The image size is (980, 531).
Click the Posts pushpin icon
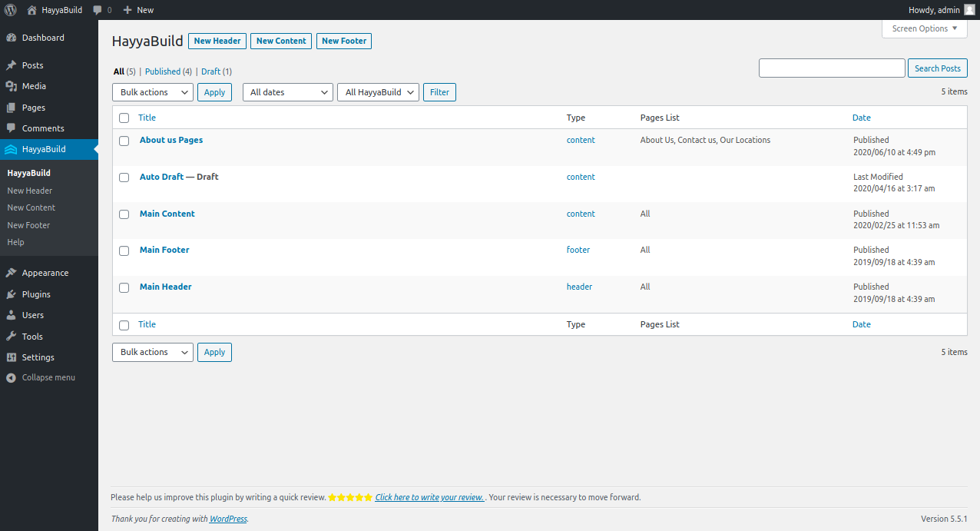tap(11, 65)
